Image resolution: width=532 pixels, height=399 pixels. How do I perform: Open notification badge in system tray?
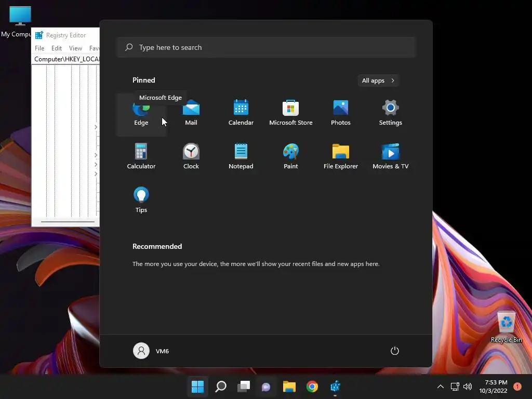(517, 387)
